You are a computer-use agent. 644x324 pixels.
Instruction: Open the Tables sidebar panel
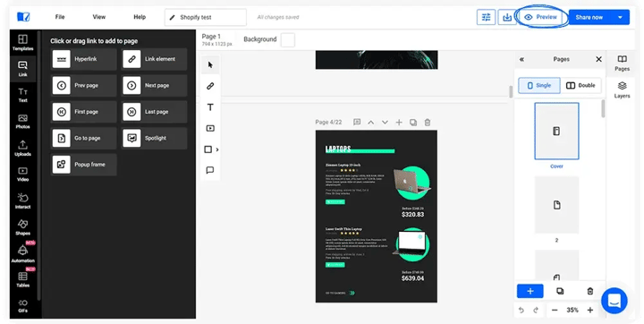[23, 279]
